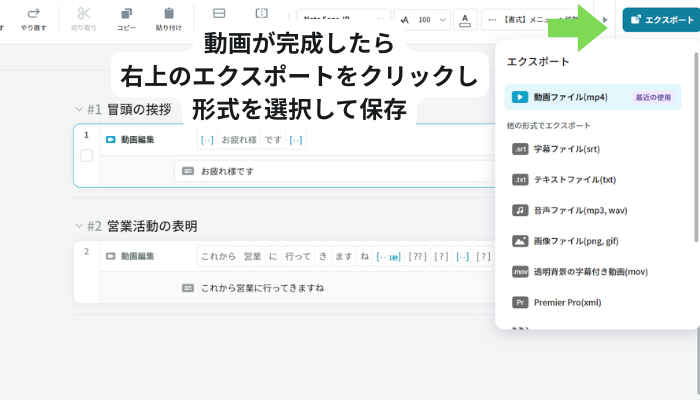Click the subtitle icon beside これから営業に行ってきますね

click(188, 288)
